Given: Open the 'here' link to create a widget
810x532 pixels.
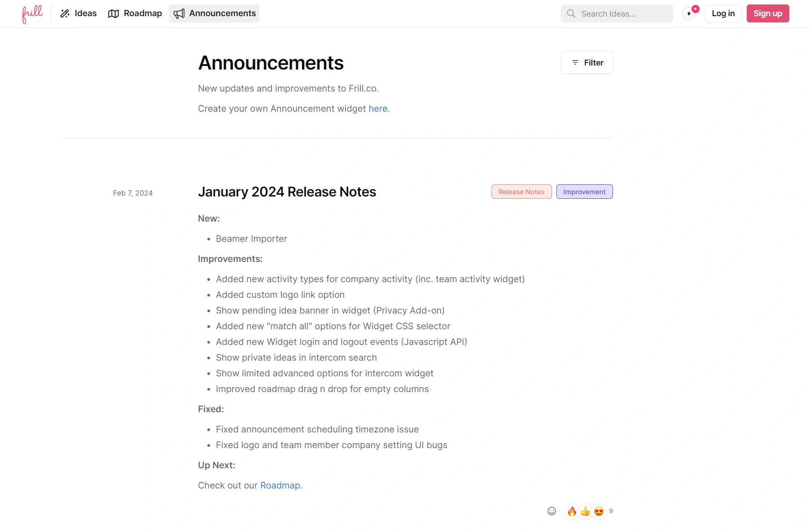Looking at the screenshot, I should point(377,109).
